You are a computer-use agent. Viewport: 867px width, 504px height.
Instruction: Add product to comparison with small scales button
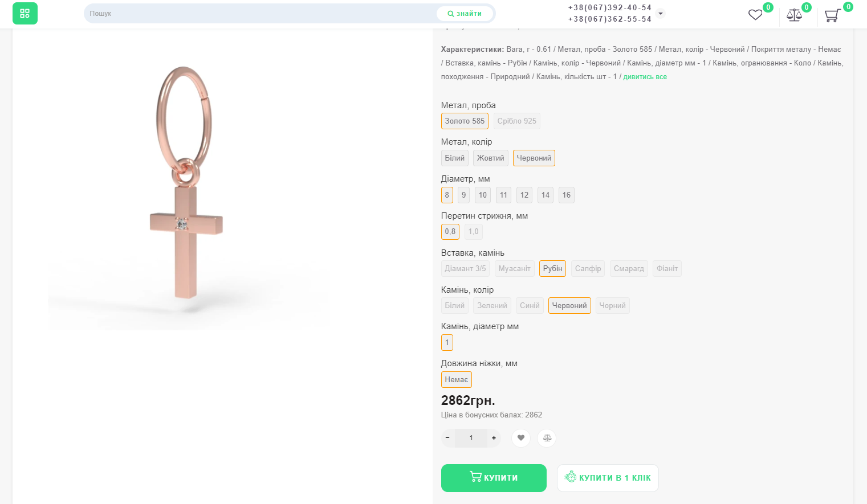(x=547, y=438)
